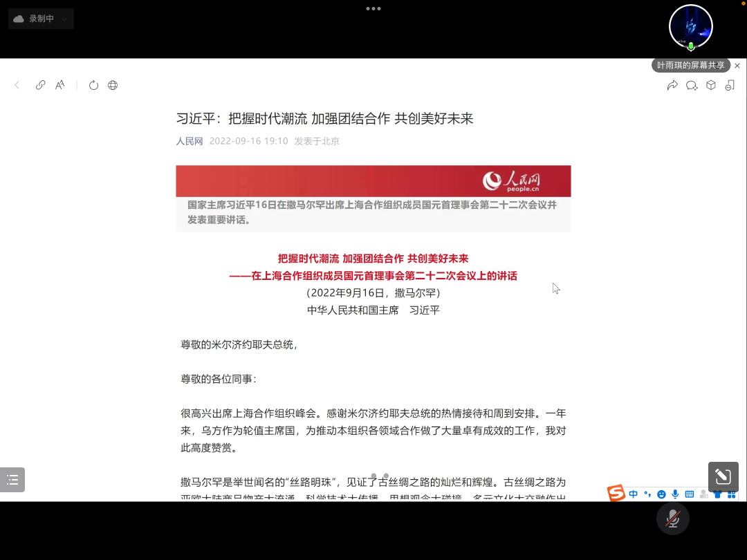747x560 pixels.
Task: Click the annotation pencil button
Action: (723, 476)
